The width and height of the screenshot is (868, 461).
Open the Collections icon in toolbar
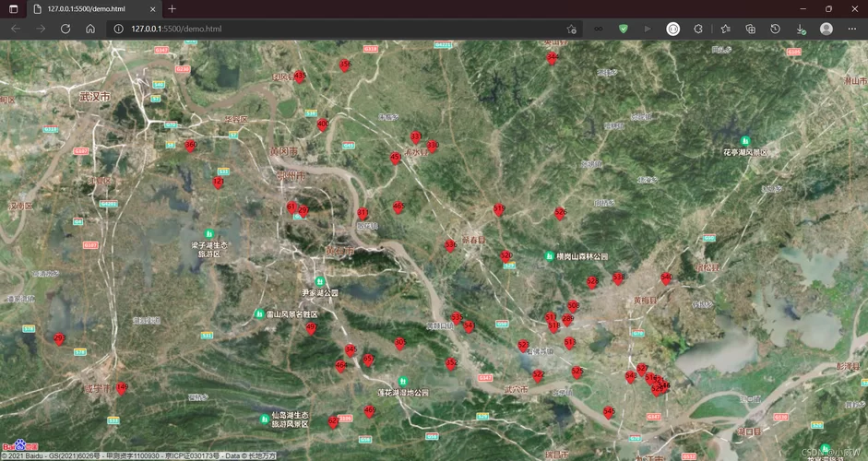[750, 29]
